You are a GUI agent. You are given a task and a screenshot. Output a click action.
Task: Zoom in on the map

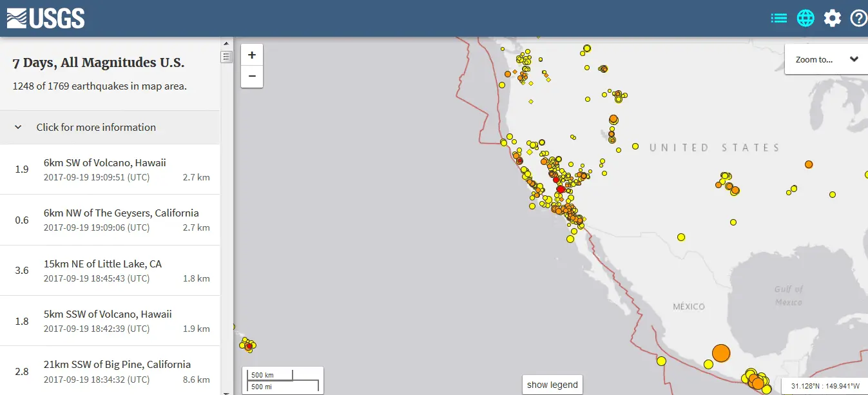tap(252, 55)
